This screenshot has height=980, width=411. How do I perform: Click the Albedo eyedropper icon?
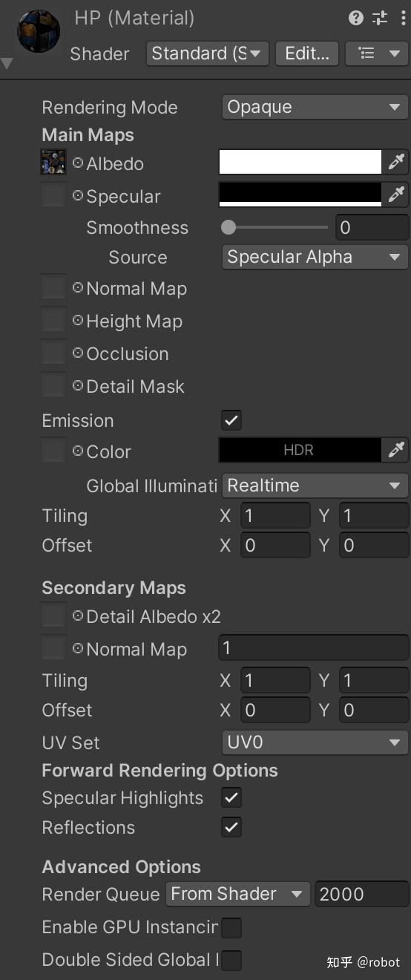(396, 163)
